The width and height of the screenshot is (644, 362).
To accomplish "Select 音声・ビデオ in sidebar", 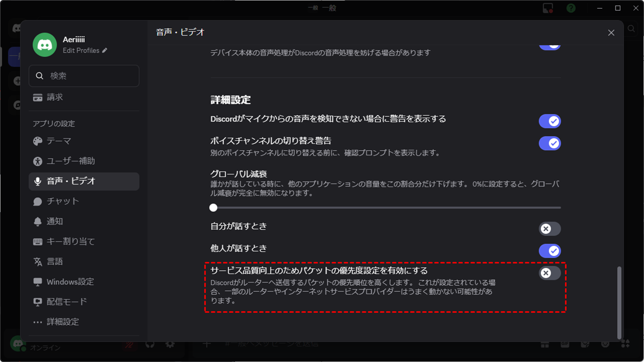I will tap(71, 181).
